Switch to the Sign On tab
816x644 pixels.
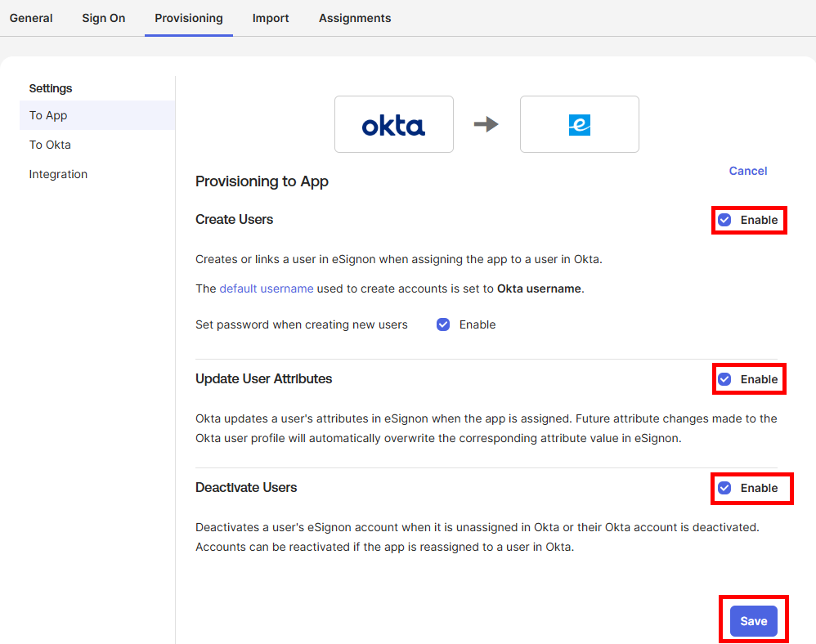click(x=104, y=18)
